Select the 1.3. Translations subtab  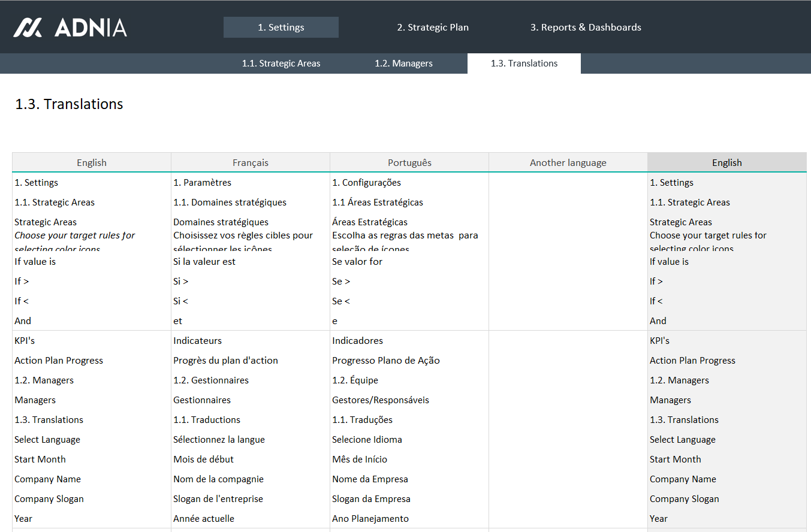[523, 64]
